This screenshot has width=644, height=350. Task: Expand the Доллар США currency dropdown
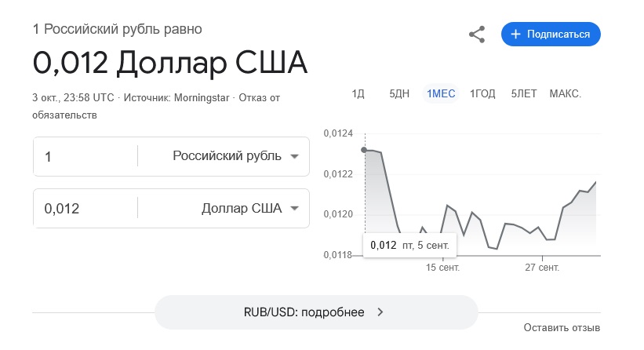point(294,209)
